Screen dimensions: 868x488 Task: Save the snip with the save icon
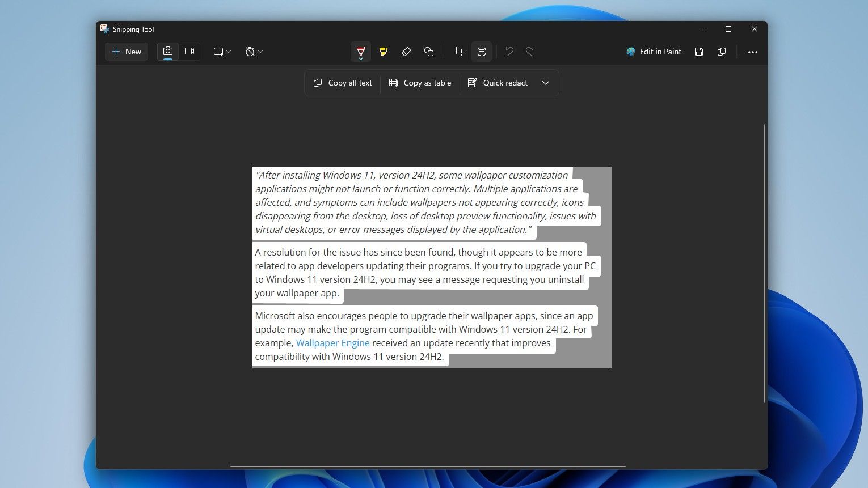click(x=698, y=52)
